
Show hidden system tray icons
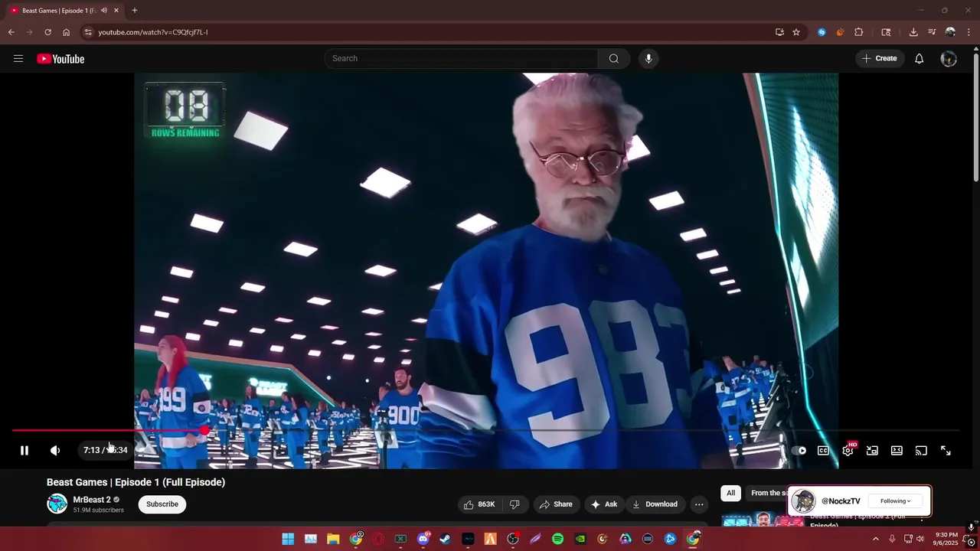coord(876,539)
